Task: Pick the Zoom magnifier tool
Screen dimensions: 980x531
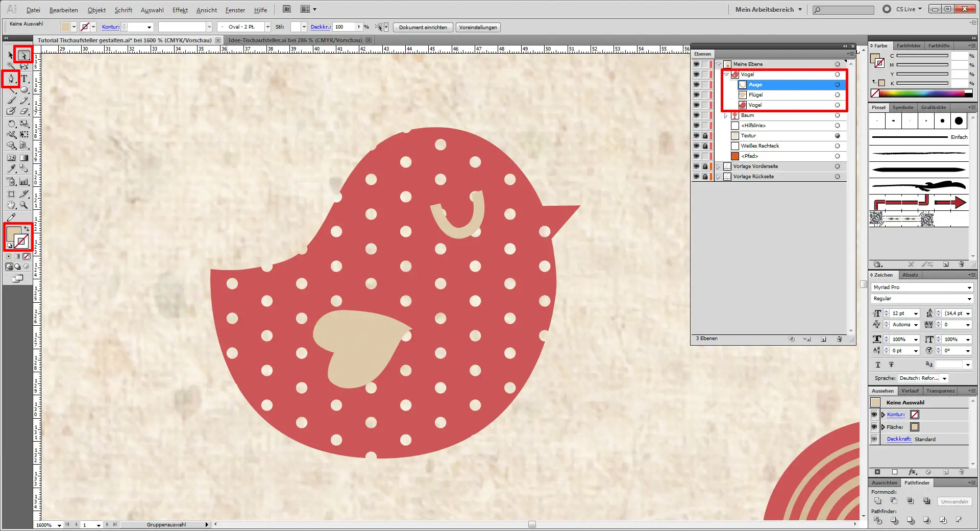Action: 24,205
